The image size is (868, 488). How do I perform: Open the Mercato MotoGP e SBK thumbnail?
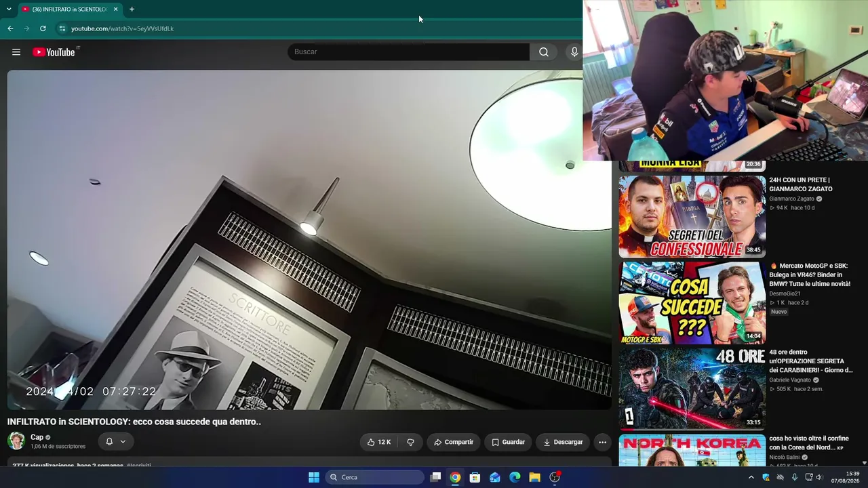(x=692, y=302)
